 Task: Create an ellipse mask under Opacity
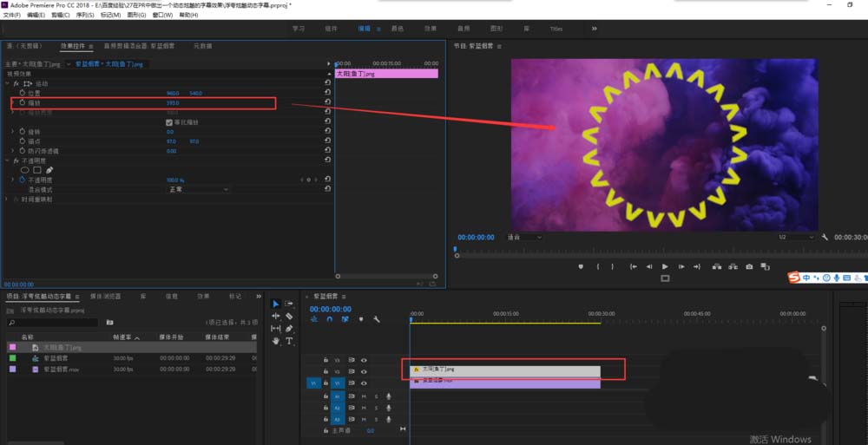pyautogui.click(x=25, y=170)
